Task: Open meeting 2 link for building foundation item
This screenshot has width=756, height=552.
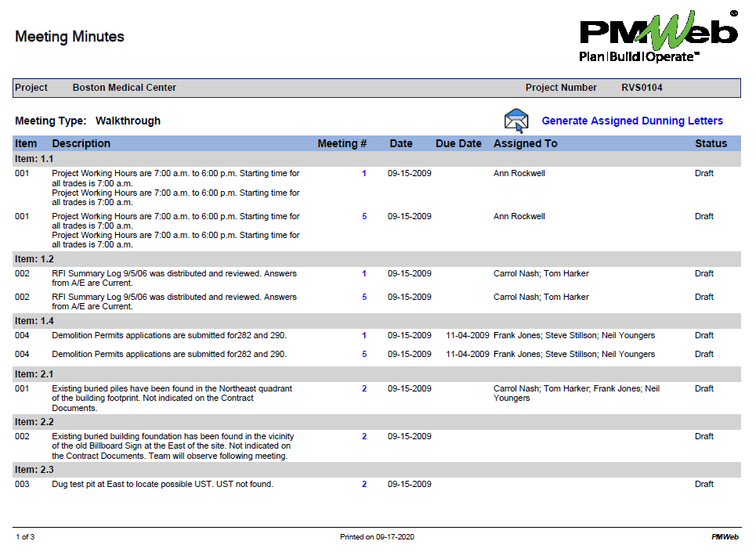Action: pyautogui.click(x=364, y=436)
